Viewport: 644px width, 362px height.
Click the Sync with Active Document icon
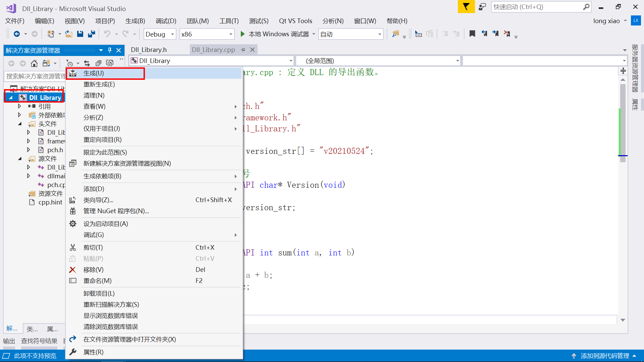pos(87,63)
